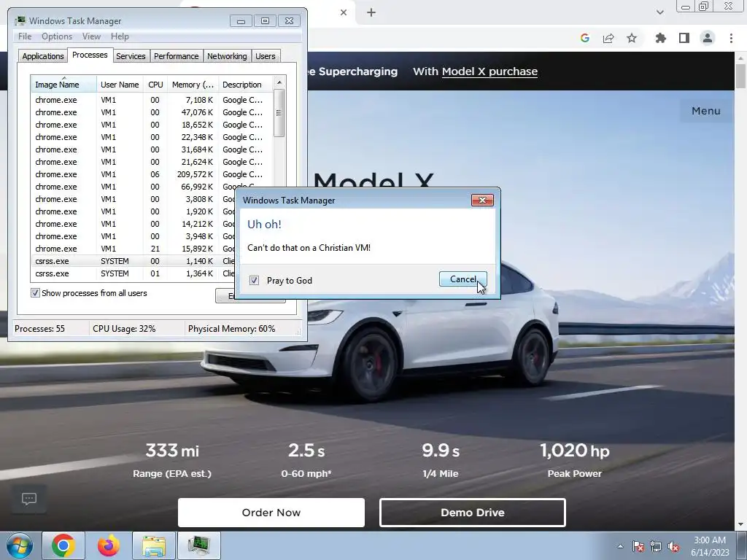Image resolution: width=747 pixels, height=560 pixels.
Task: Open the Networking tab
Action: click(227, 55)
